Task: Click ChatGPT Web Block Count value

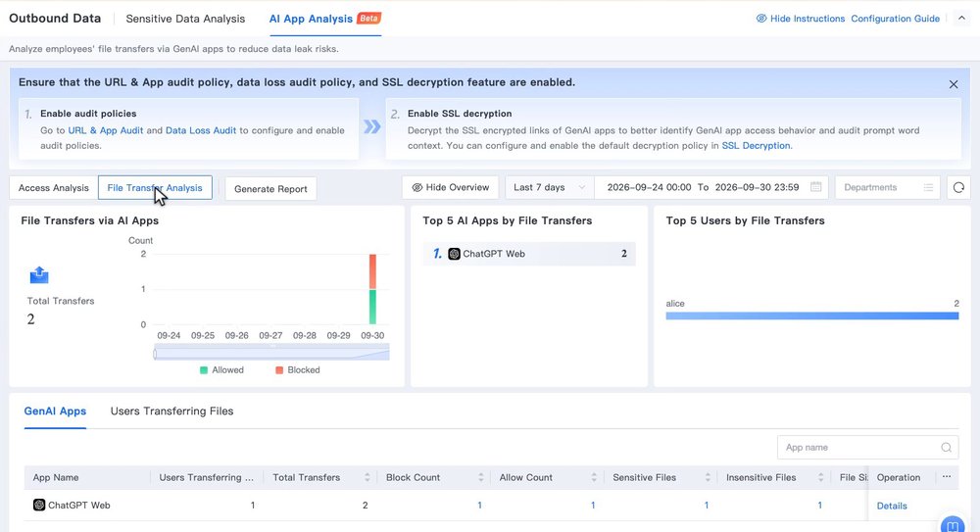Action: (x=479, y=506)
